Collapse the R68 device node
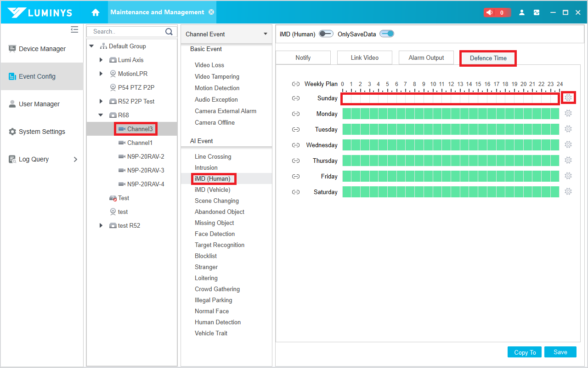588x368 pixels. (101, 115)
